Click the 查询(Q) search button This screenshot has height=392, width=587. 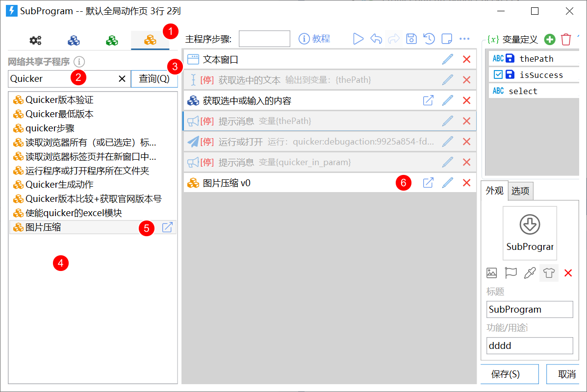[x=154, y=78]
